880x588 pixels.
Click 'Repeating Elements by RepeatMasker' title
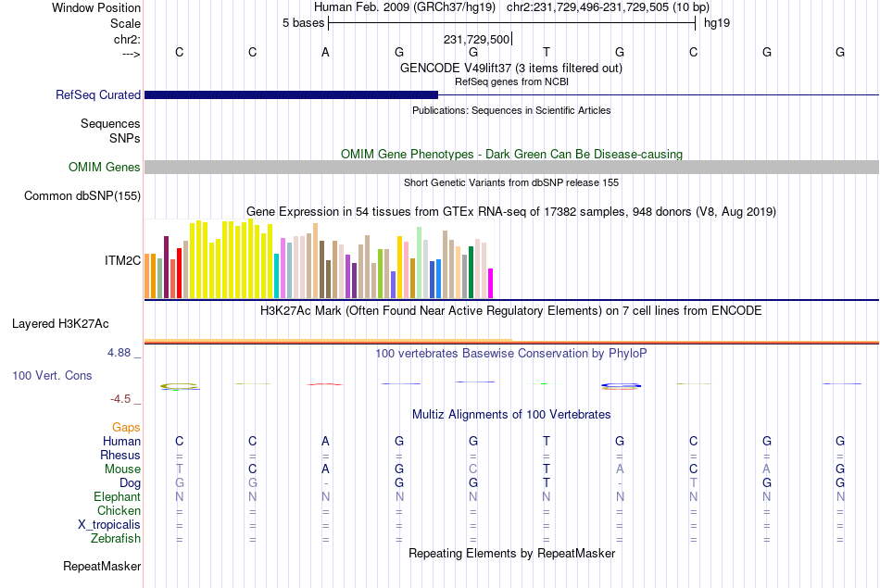[x=511, y=553]
